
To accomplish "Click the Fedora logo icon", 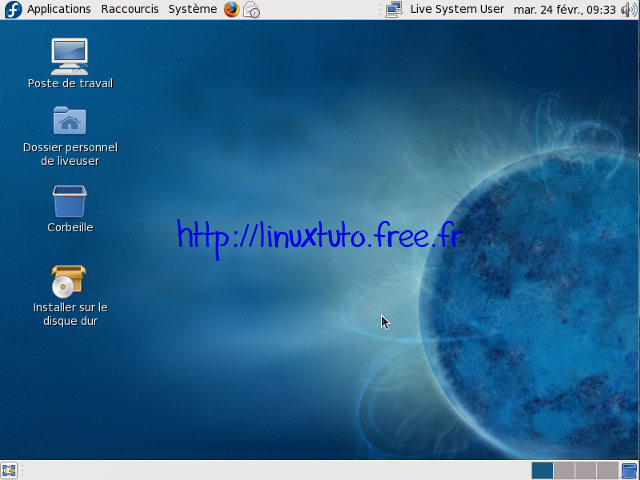I will pyautogui.click(x=13, y=9).
